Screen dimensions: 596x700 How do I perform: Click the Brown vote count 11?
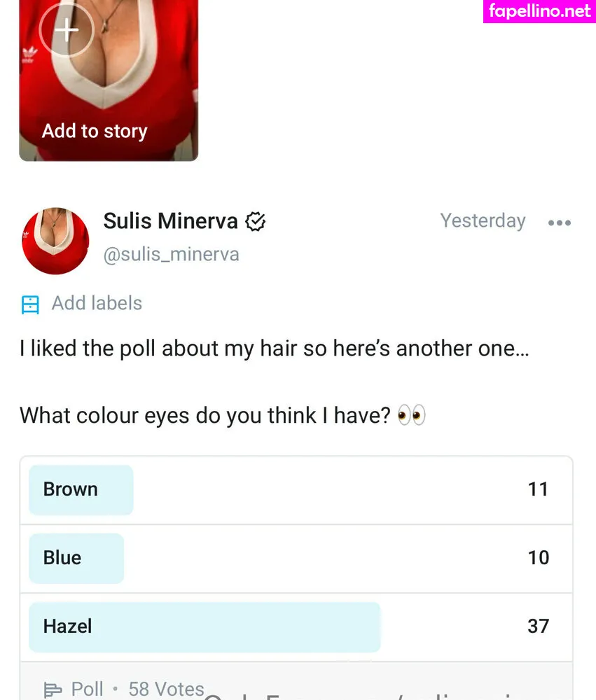[x=538, y=489]
